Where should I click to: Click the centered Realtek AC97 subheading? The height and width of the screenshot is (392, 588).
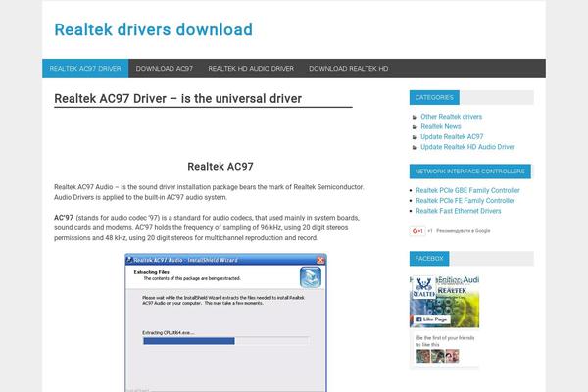(220, 167)
